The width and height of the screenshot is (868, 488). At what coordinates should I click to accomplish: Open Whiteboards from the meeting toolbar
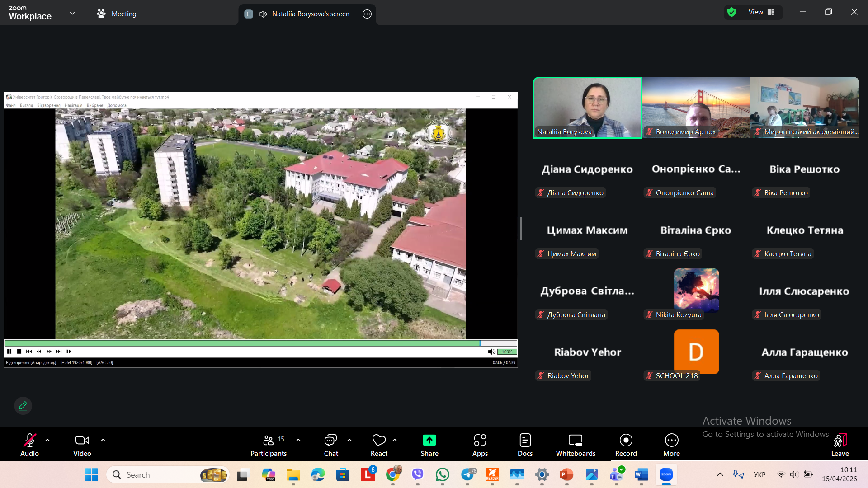tap(575, 440)
